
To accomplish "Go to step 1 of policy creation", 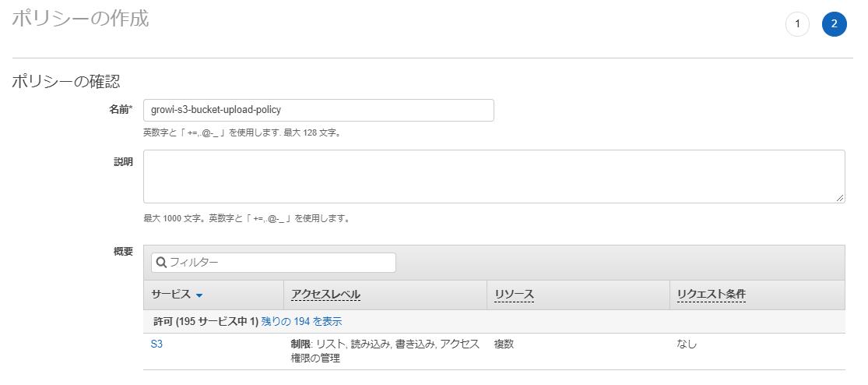I will pos(797,24).
